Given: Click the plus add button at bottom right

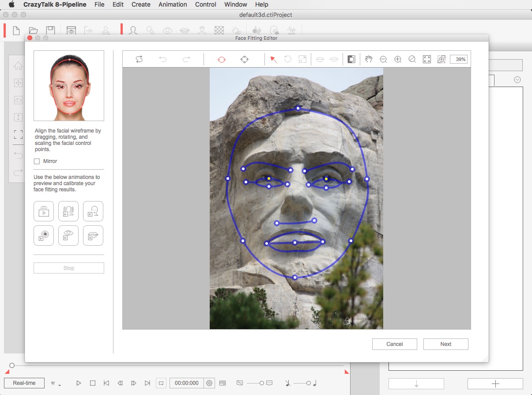Looking at the screenshot, I should 495,384.
